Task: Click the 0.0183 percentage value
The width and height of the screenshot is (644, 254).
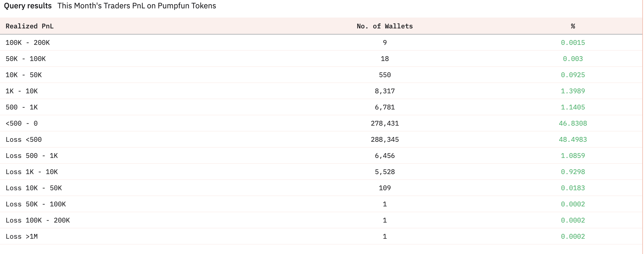Action: [x=573, y=188]
